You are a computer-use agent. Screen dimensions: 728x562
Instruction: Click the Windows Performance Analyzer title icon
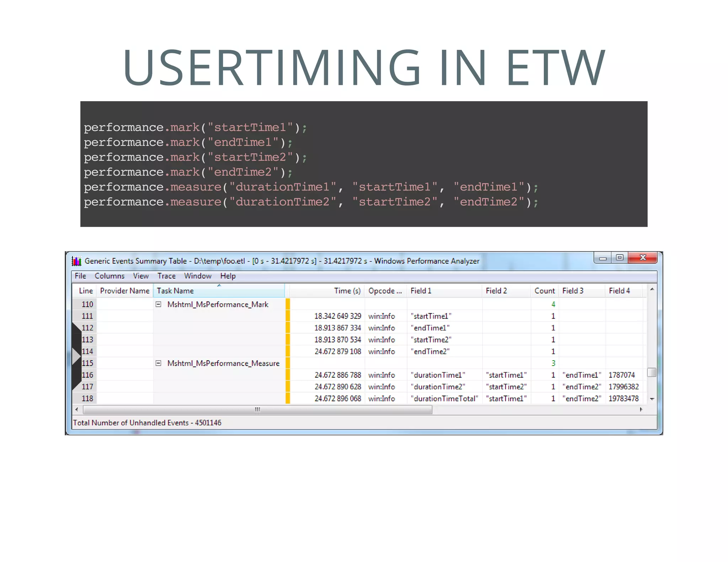coord(77,261)
